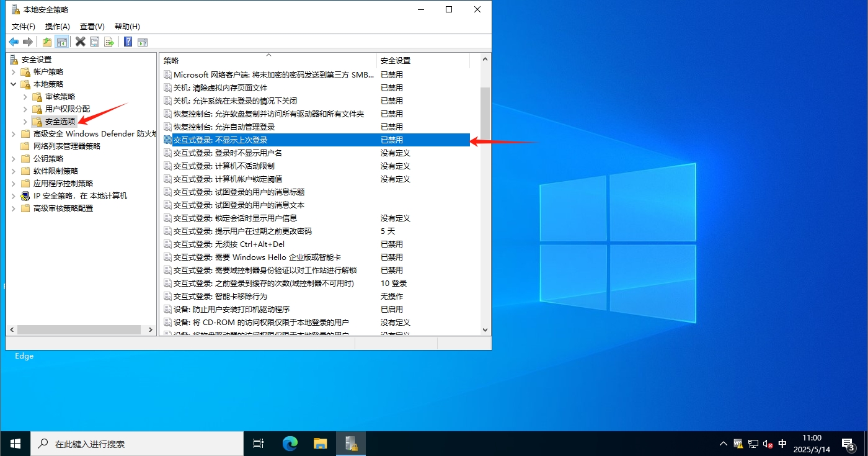868x456 pixels.
Task: Click the blue Help question mark icon
Action: [x=128, y=42]
